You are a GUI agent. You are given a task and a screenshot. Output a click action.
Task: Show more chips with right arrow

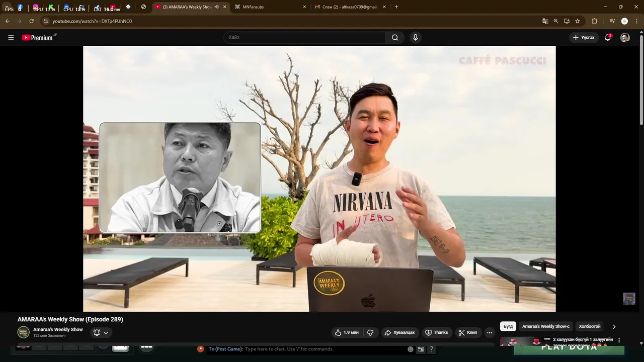614,326
